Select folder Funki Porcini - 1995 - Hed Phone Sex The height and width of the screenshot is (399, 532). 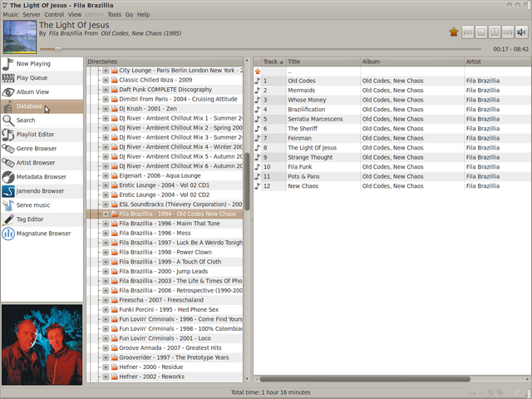point(169,310)
